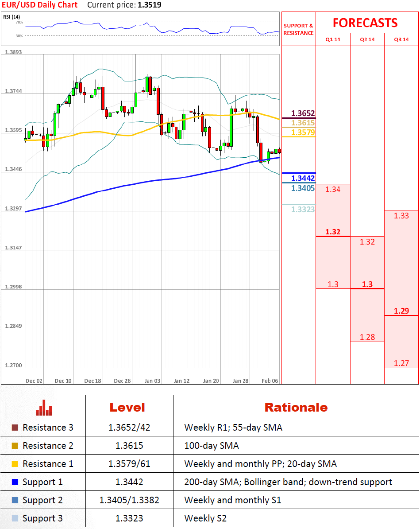Click the SUPPORT & RESISTANCE column header
Screen dimensions: 420x529
[298, 29]
